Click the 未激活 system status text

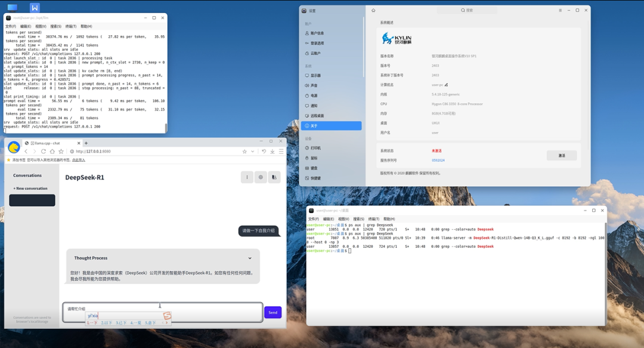pyautogui.click(x=436, y=151)
